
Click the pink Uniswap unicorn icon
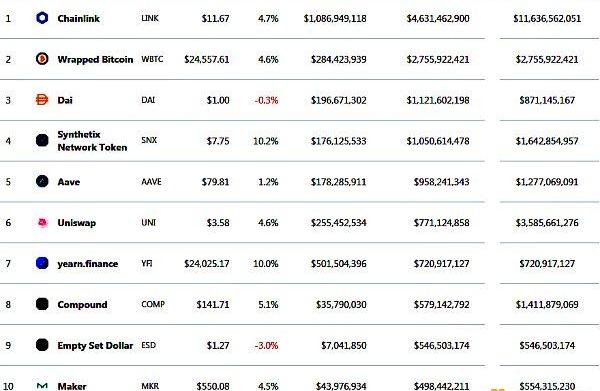(x=42, y=222)
